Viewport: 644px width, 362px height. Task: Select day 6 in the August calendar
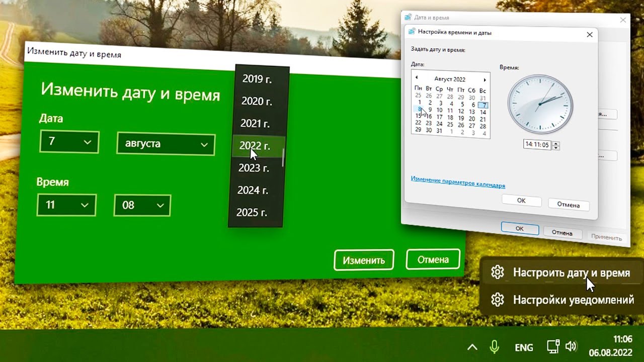pos(473,105)
